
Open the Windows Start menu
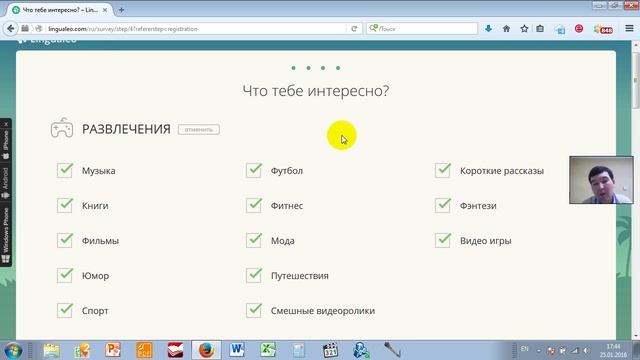click(x=13, y=351)
